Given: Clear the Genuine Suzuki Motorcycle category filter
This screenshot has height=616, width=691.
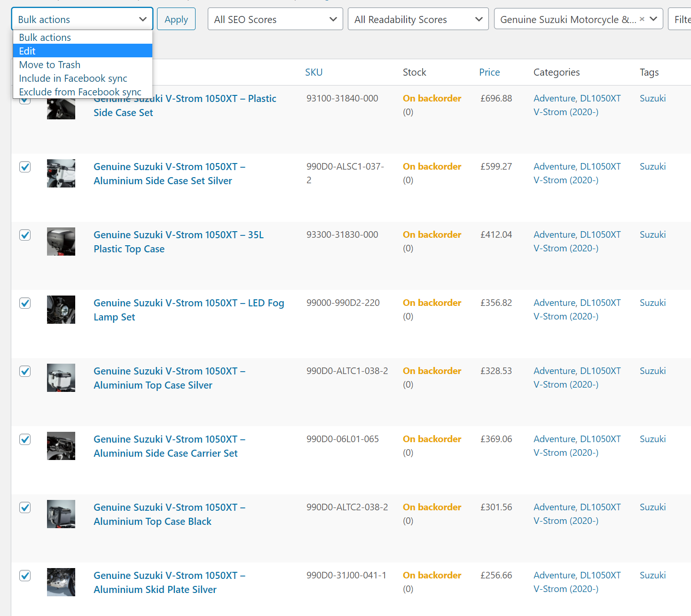Looking at the screenshot, I should point(642,19).
